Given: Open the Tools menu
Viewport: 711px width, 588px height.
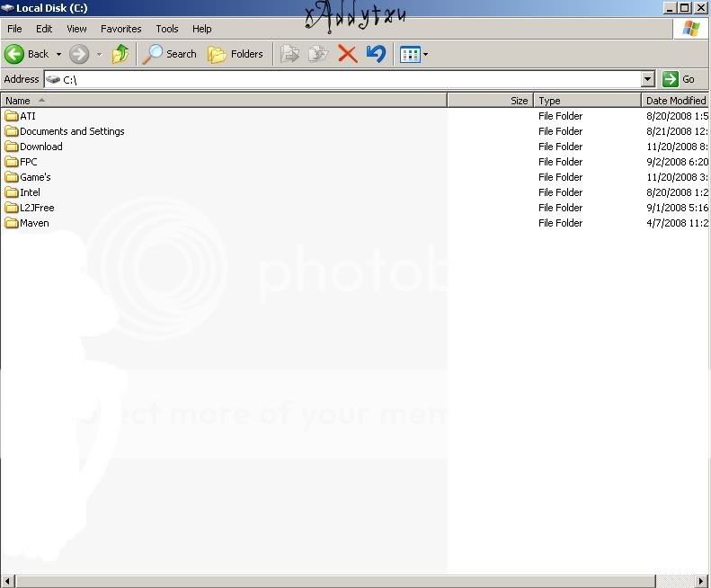Looking at the screenshot, I should 167,29.
